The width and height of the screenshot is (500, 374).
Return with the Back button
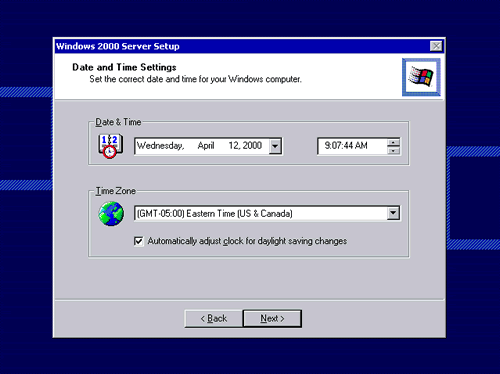pos(214,318)
